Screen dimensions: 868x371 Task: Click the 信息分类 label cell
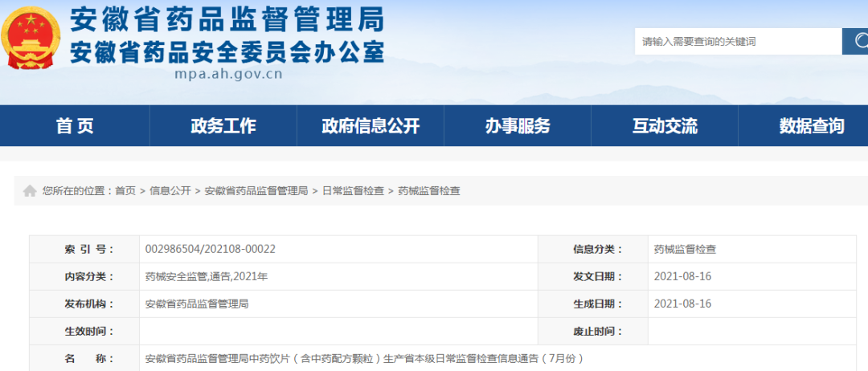coord(593,250)
